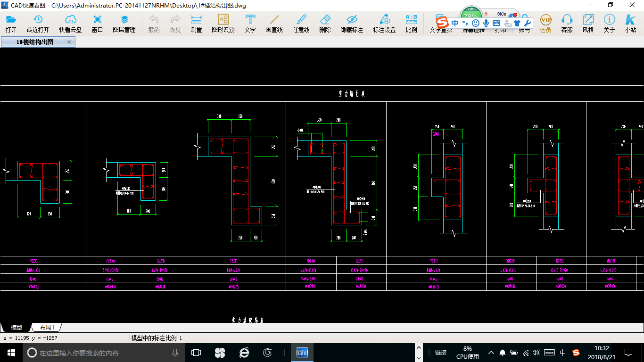
Task: Close the 1#楼结构出图 tab
Action: [69, 42]
